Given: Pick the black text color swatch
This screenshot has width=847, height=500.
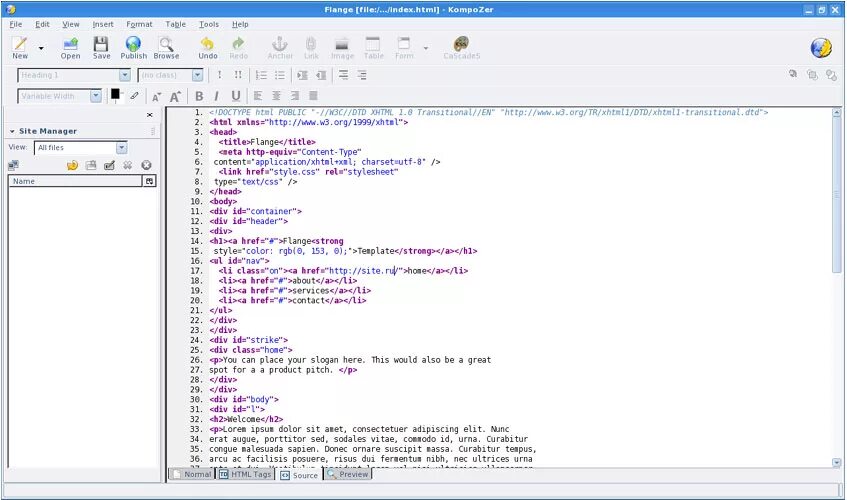Looking at the screenshot, I should (x=115, y=94).
